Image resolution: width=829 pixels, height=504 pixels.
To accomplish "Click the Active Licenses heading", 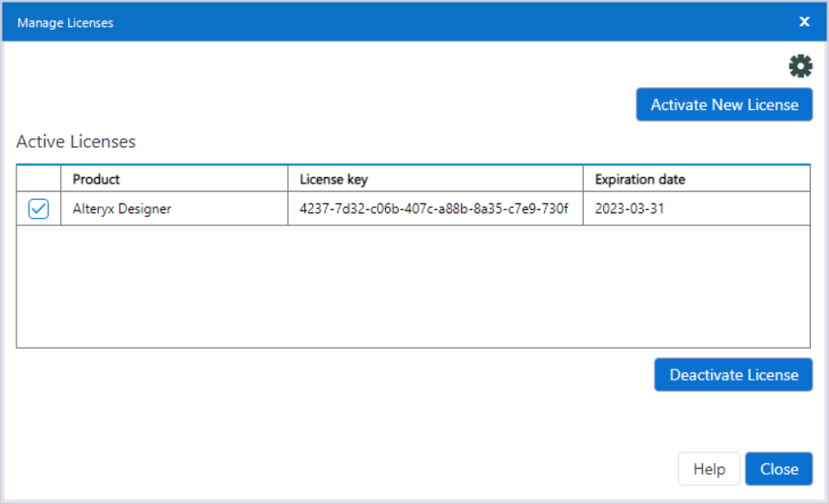I will pos(76,142).
